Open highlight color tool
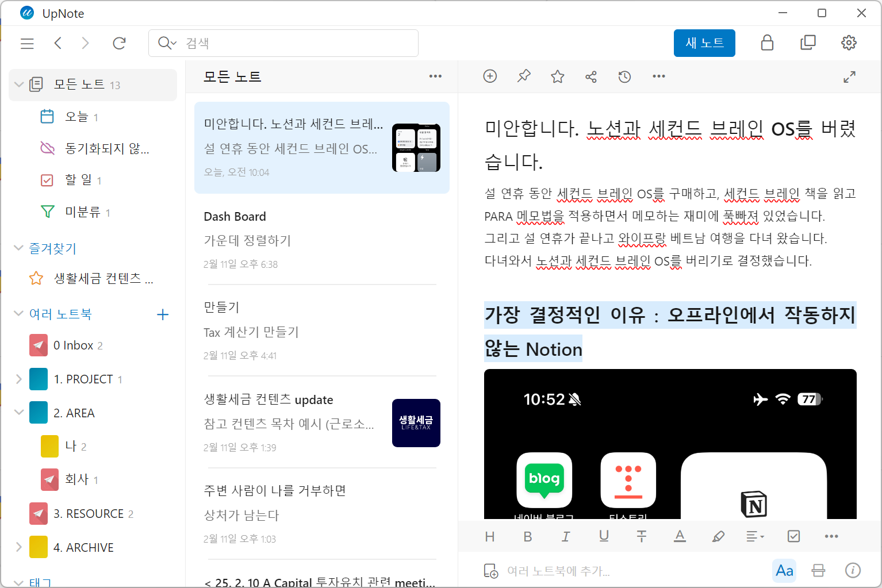The image size is (882, 588). (x=718, y=537)
